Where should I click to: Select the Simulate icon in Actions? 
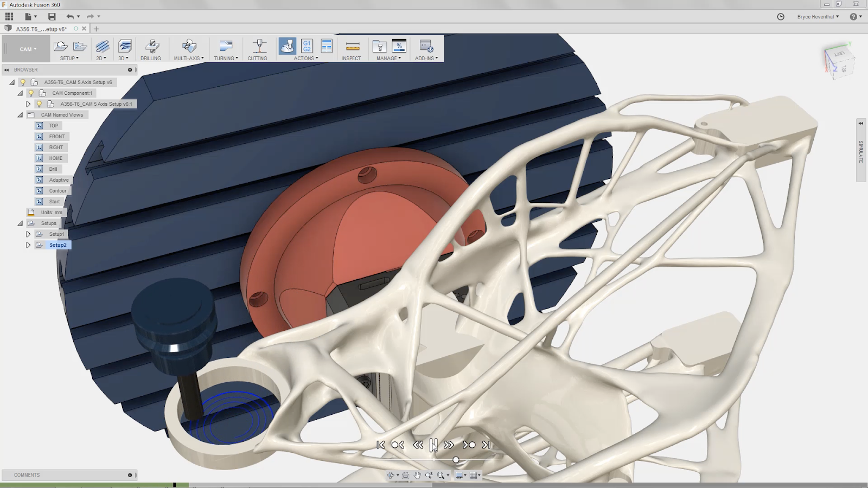(x=287, y=46)
